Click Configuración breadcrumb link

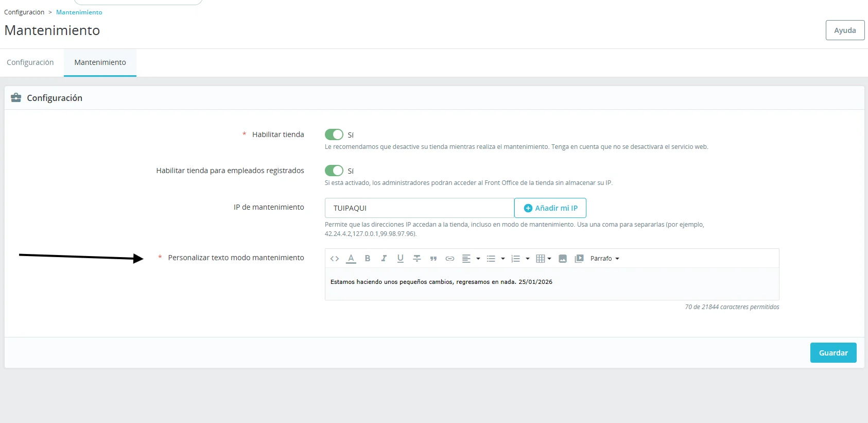tap(24, 12)
